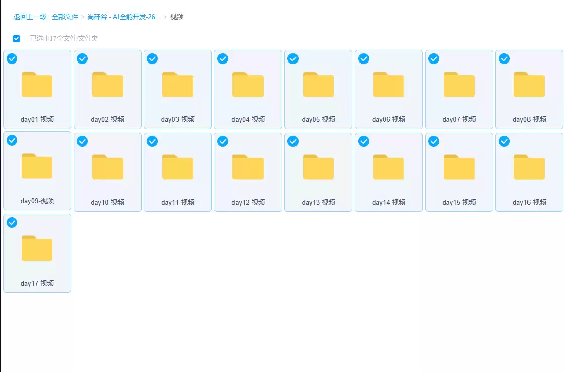Deselect the day12-视频 folder checkmark
Image resolution: width=588 pixels, height=372 pixels.
(223, 141)
